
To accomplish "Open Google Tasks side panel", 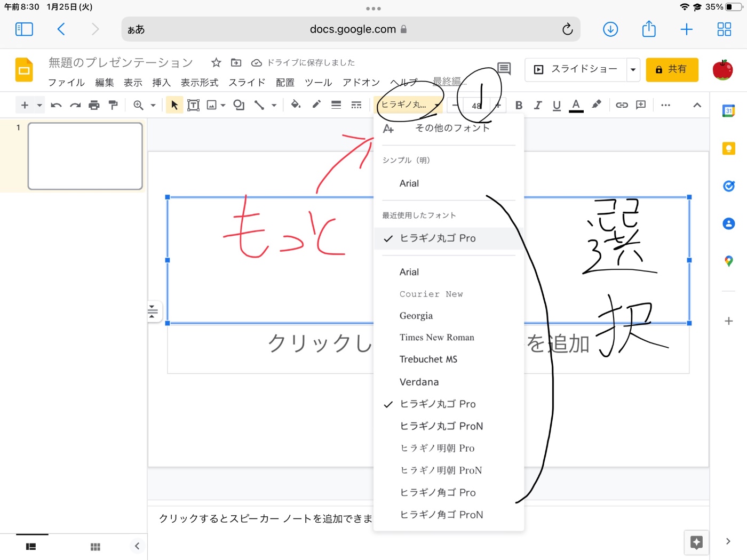I will (x=728, y=186).
